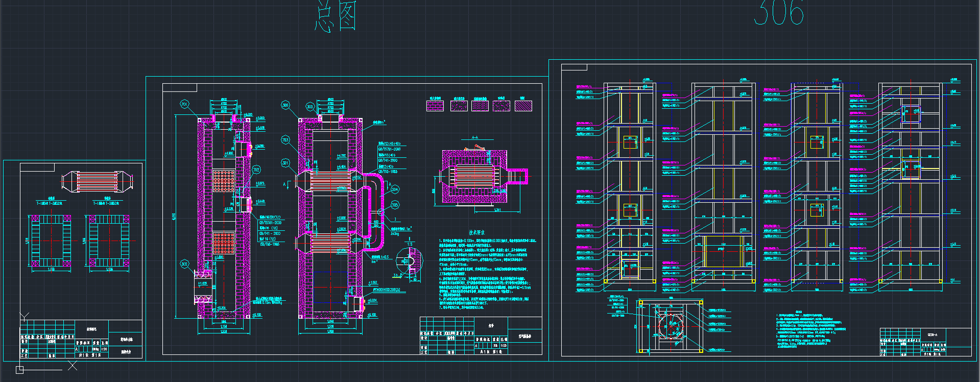Select part balloon 306 above the middle section
The height and width of the screenshot is (382, 980).
[285, 105]
